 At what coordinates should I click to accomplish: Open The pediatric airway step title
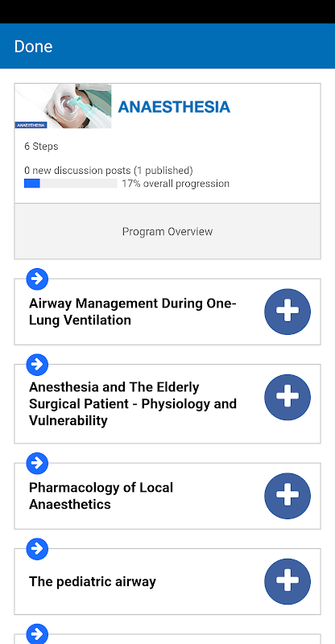click(x=93, y=581)
